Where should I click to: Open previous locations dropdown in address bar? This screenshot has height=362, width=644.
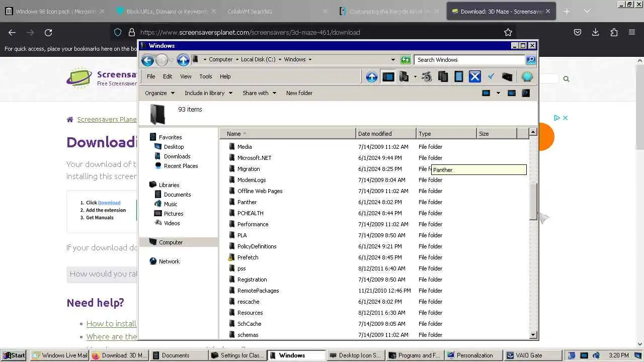click(x=393, y=60)
